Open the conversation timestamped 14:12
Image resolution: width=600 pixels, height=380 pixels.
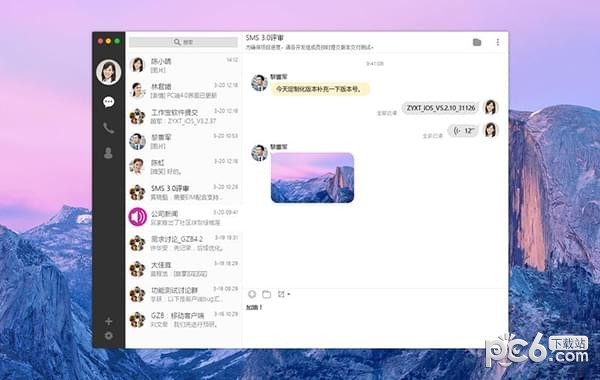184,65
